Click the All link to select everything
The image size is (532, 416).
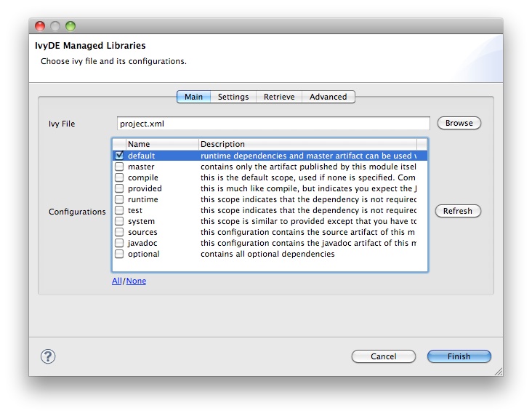[116, 281]
